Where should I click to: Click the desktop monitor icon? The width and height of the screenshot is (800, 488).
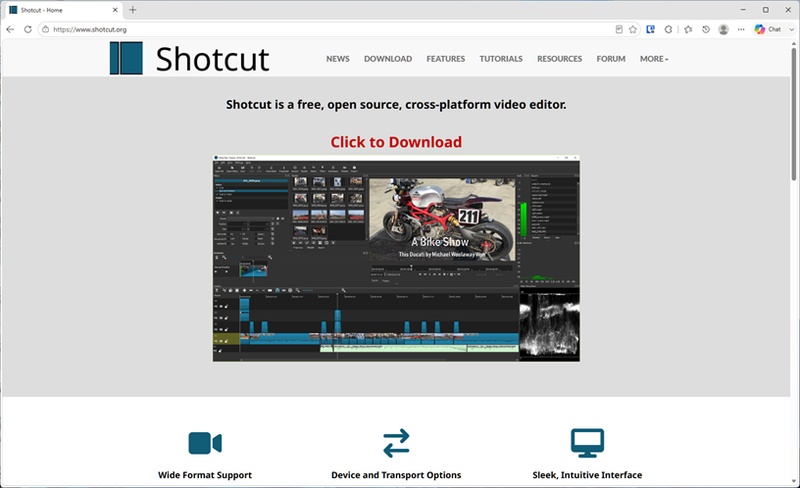(587, 443)
